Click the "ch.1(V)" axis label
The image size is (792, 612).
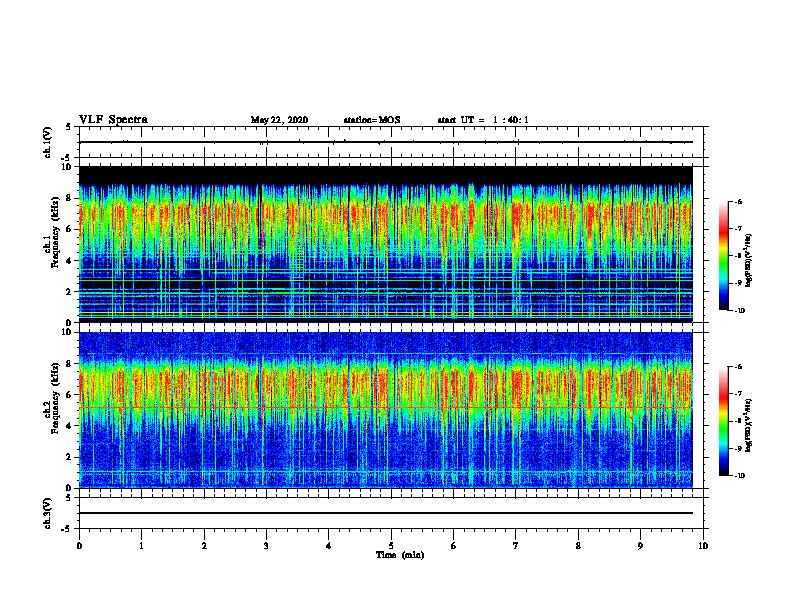click(x=47, y=142)
